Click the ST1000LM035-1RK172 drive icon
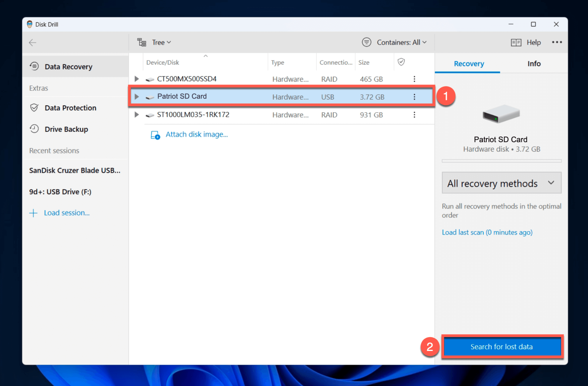Screen dimensions: 588x386 pos(150,115)
